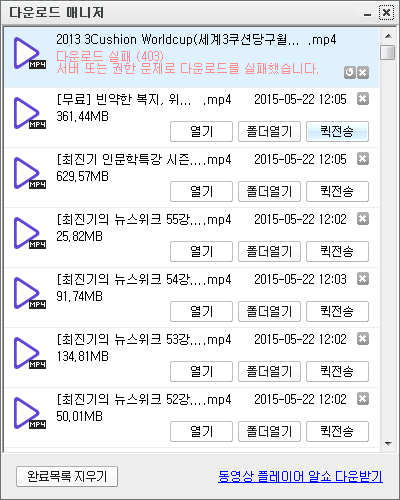The height and width of the screenshot is (500, 400).
Task: Click the MP4 icon of 뉴스위크 55강 file
Action: [30, 233]
